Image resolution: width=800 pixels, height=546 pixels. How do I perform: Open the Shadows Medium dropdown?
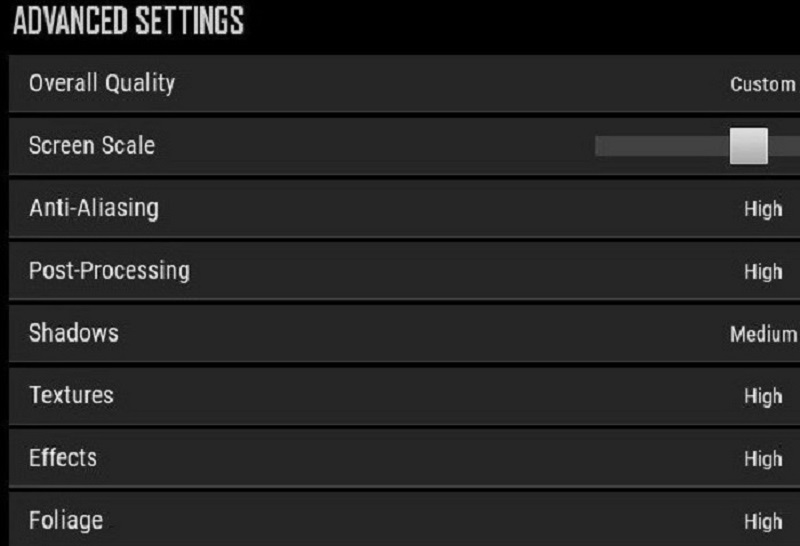tap(763, 334)
